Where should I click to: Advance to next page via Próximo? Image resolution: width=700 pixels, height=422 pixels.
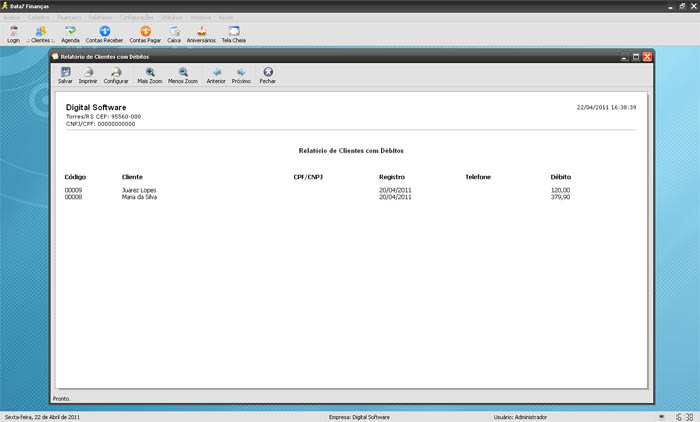[241, 75]
